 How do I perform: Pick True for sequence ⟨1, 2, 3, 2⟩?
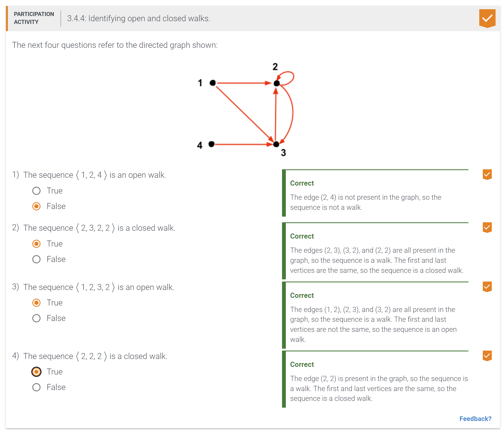[x=36, y=303]
